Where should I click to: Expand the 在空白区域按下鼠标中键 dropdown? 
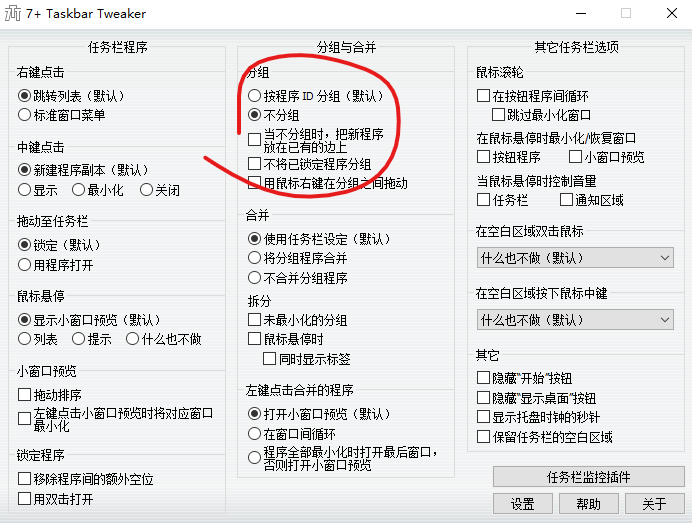574,320
